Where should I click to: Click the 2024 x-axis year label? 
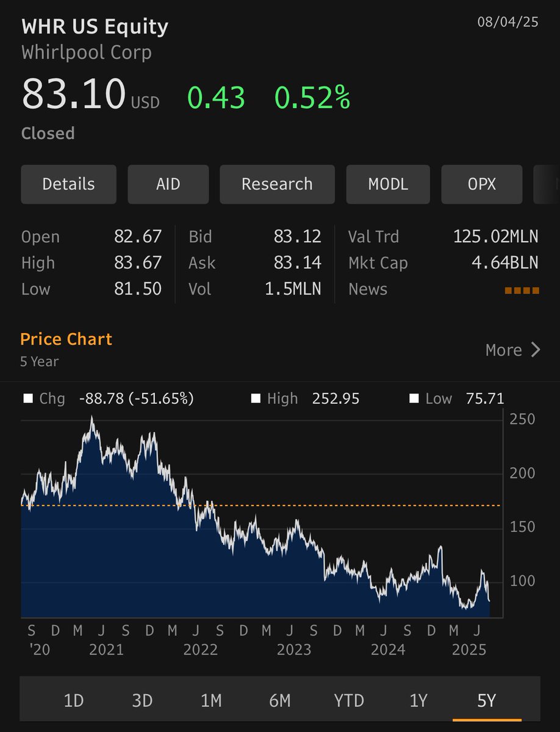pyautogui.click(x=389, y=650)
